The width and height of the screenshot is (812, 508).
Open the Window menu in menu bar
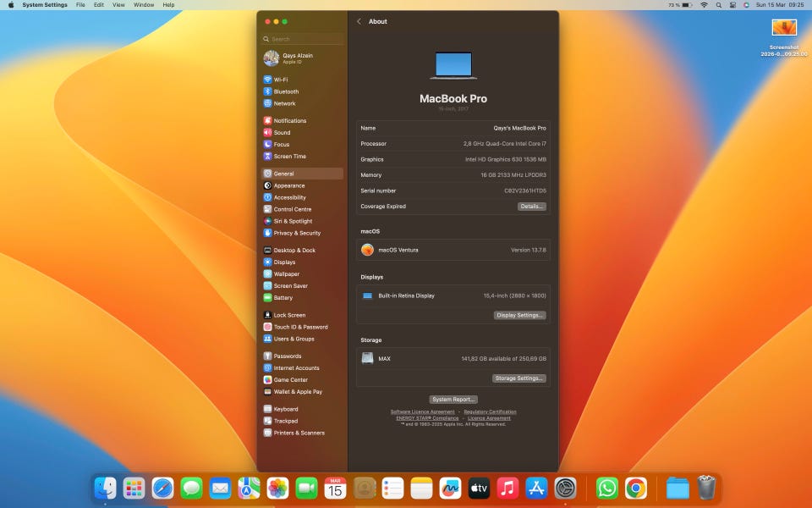pos(144,5)
